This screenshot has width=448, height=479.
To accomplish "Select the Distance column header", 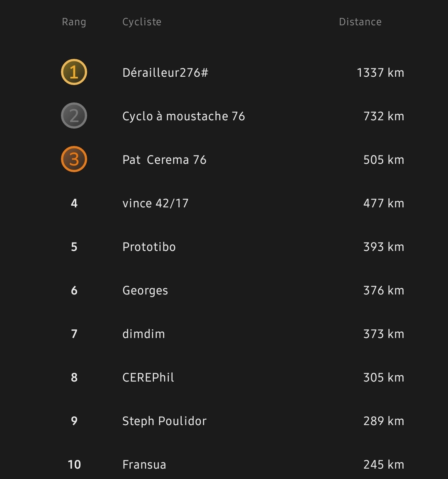I will (360, 22).
